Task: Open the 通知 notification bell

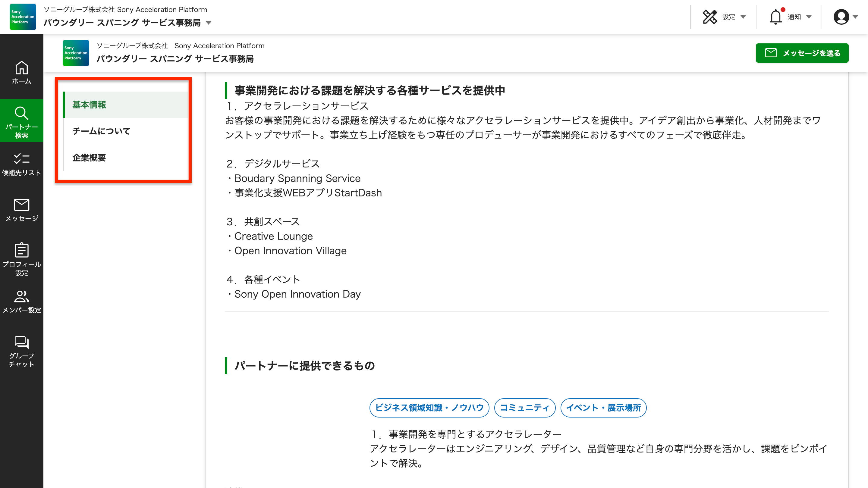Action: pyautogui.click(x=777, y=17)
